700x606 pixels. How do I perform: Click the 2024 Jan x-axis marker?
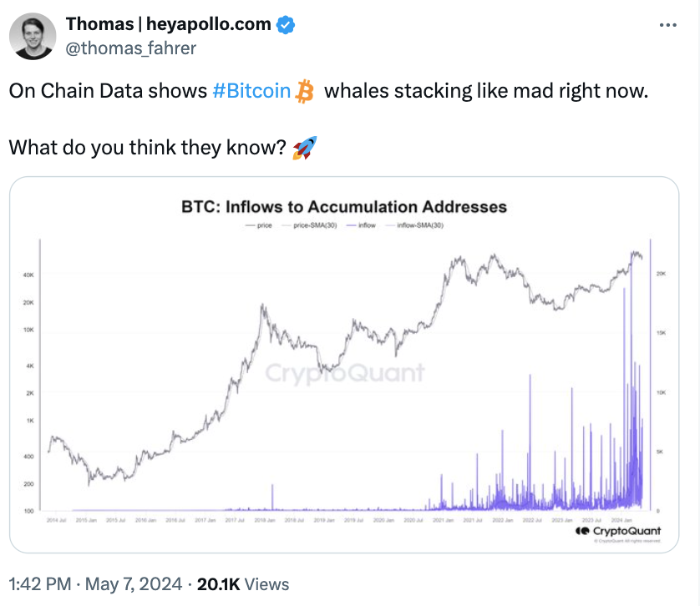click(621, 520)
